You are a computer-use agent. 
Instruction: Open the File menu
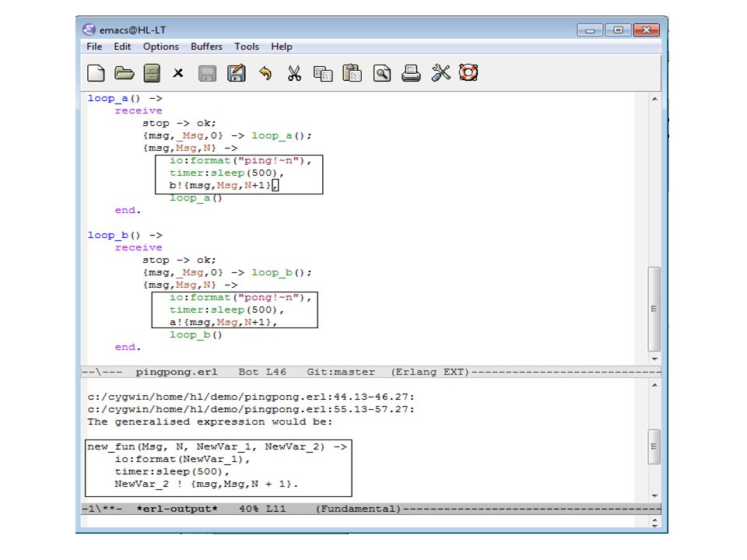(x=94, y=47)
